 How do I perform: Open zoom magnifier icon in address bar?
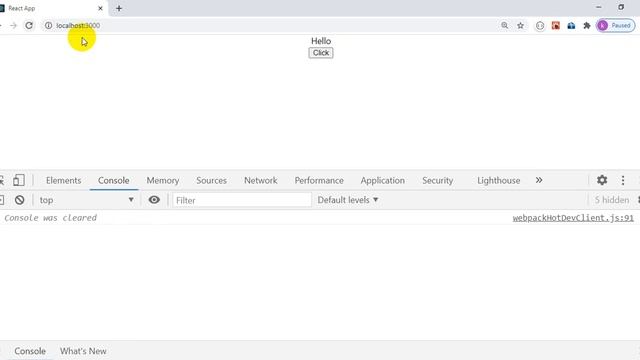click(504, 25)
